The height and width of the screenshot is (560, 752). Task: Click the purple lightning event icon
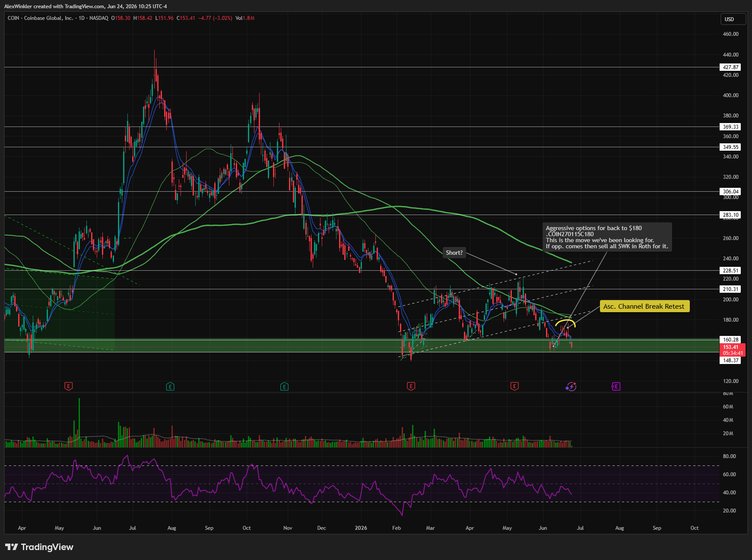coord(571,386)
